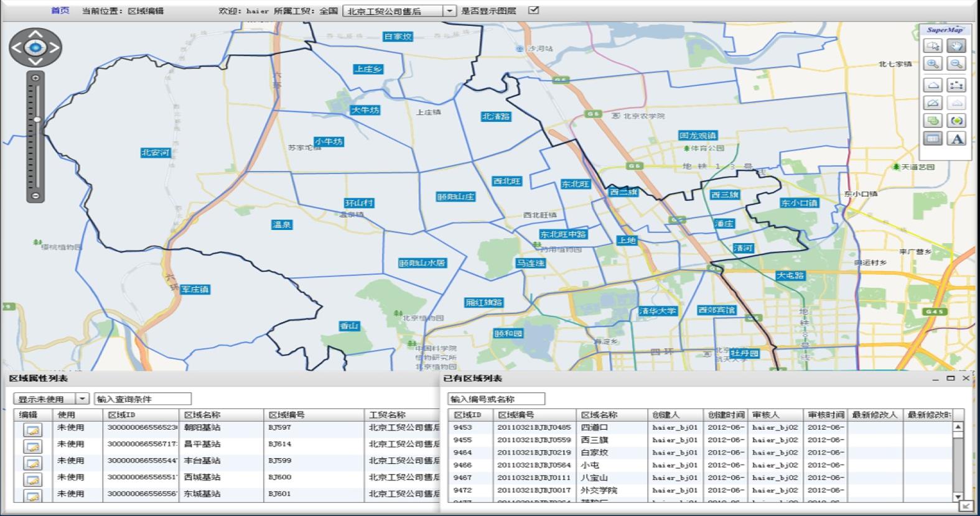This screenshot has width=980, height=516.
Task: Activate the hand pan tool
Action: [x=956, y=45]
